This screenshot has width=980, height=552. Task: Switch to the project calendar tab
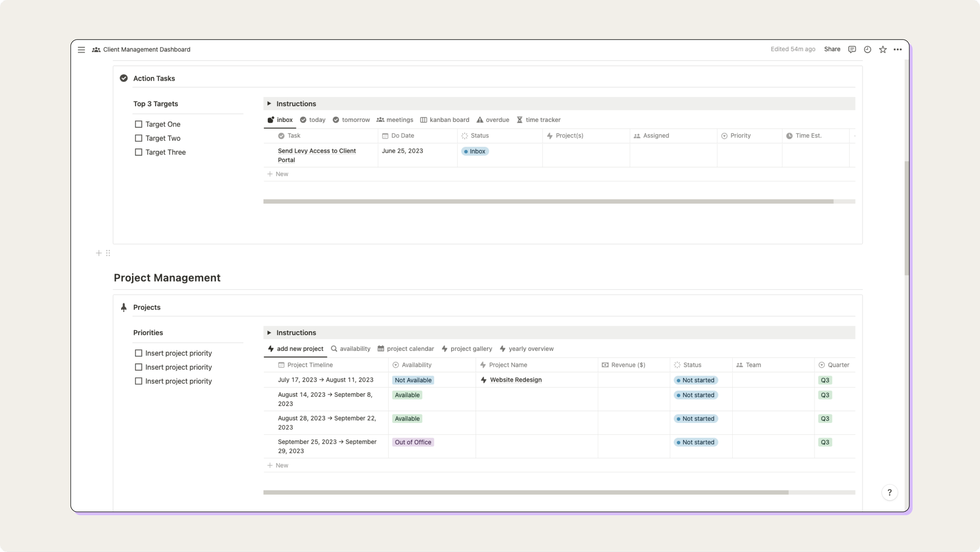406,349
